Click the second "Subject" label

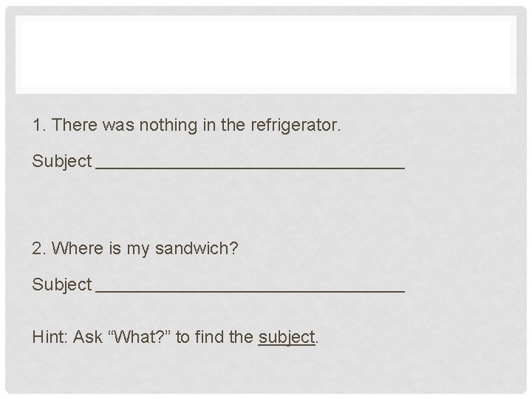(62, 284)
